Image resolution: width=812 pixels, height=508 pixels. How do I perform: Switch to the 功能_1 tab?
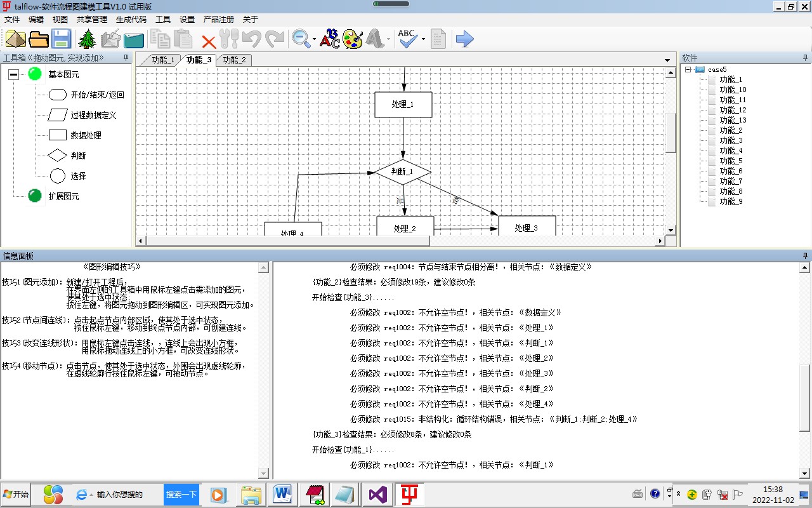click(x=163, y=60)
